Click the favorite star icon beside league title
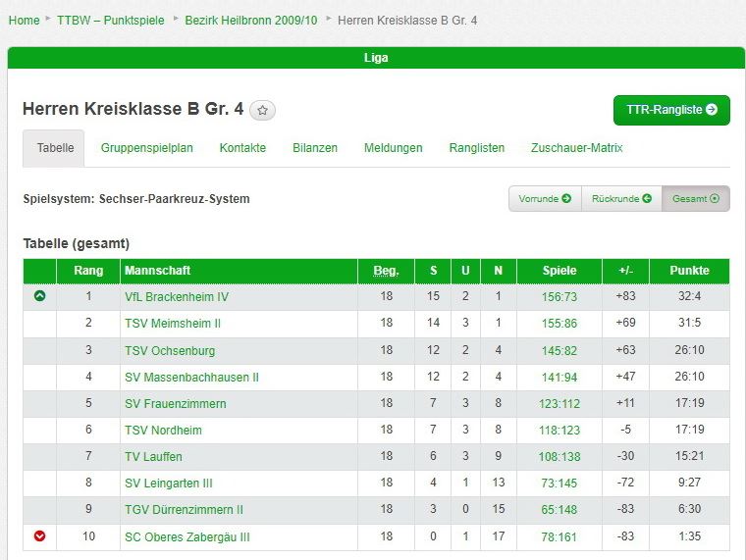Screen dimensions: 746x560 pyautogui.click(x=262, y=110)
